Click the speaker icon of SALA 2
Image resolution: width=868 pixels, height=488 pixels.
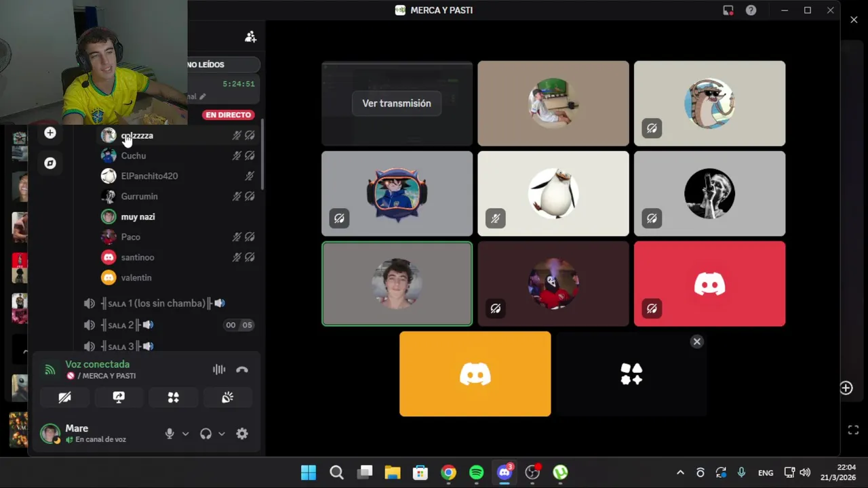[x=89, y=325]
